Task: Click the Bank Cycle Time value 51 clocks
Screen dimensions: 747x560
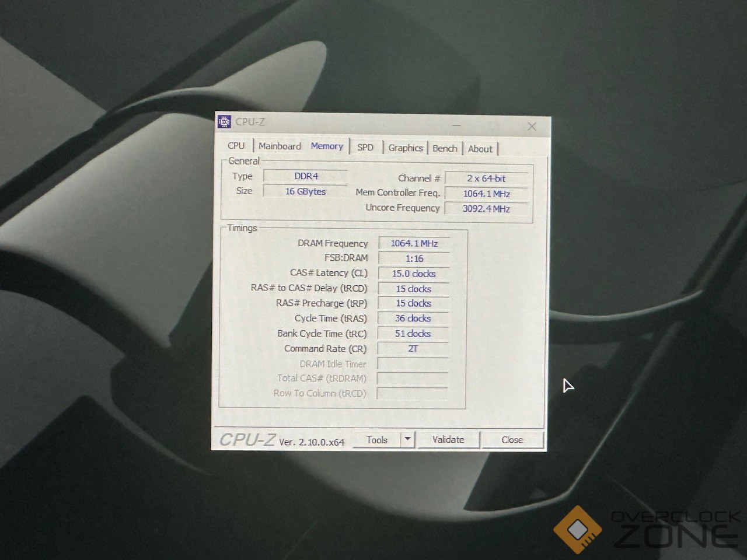Action: coord(413,333)
